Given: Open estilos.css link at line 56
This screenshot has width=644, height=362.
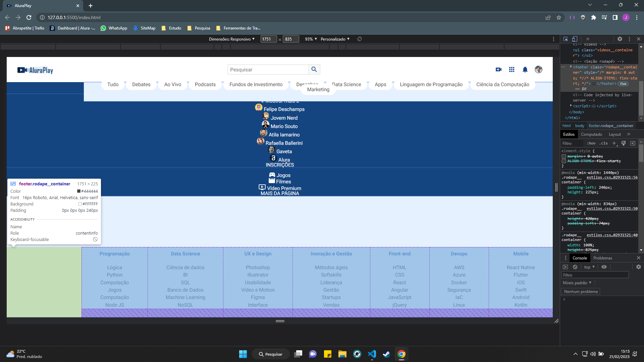Looking at the screenshot, I should [612, 178].
